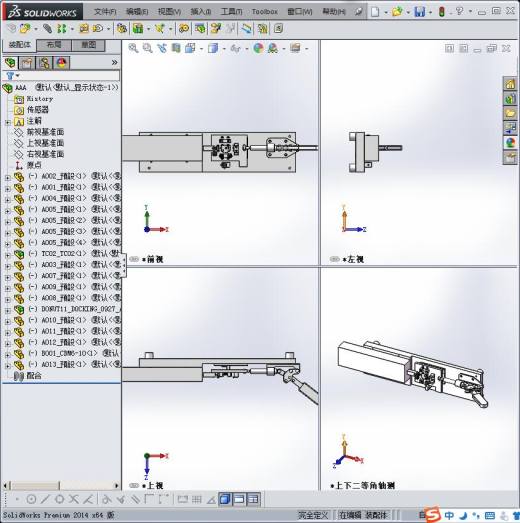Click the Section View icon
This screenshot has height=523, width=520.
(176, 48)
